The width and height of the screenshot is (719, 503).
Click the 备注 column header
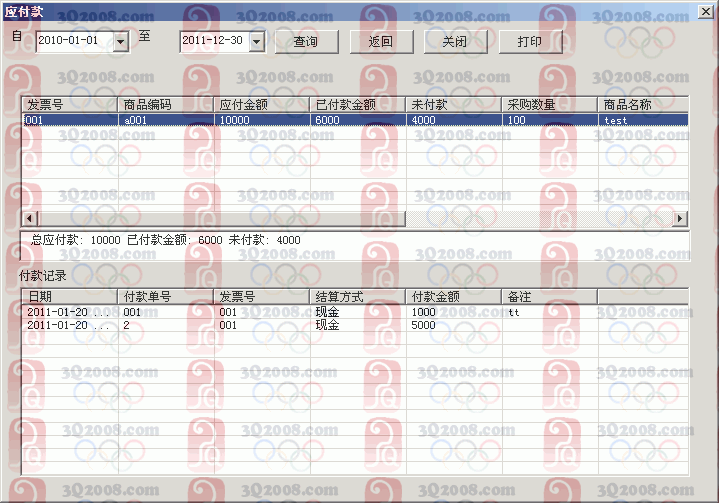(x=550, y=297)
